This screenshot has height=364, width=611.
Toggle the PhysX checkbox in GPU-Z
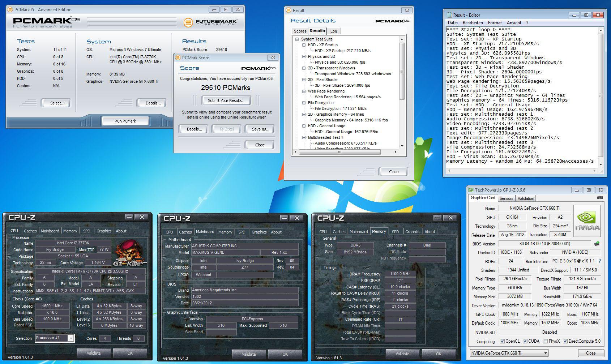point(545,341)
